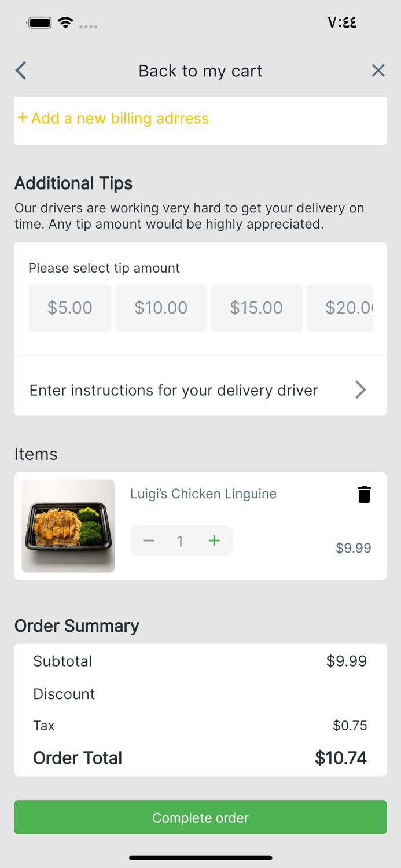This screenshot has height=868, width=401.
Task: Select the $20.00 tip amount
Action: point(347,308)
